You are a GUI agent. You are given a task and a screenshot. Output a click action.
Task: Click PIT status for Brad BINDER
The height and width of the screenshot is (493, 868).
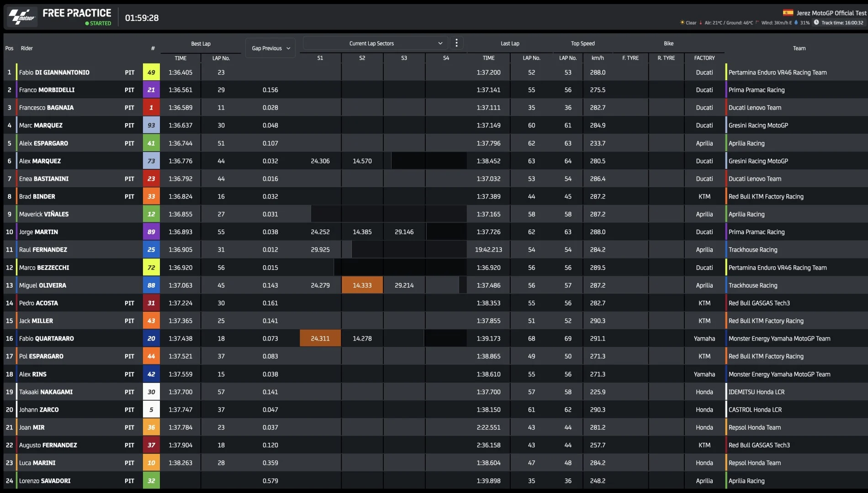[129, 196]
